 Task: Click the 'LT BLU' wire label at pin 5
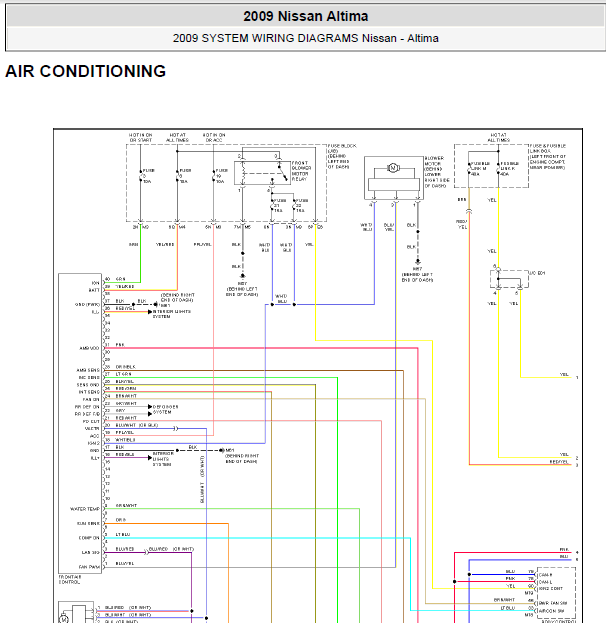point(123,534)
